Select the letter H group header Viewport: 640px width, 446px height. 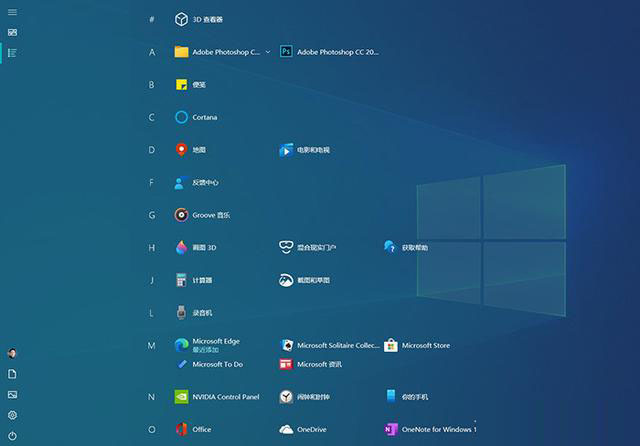point(151,248)
